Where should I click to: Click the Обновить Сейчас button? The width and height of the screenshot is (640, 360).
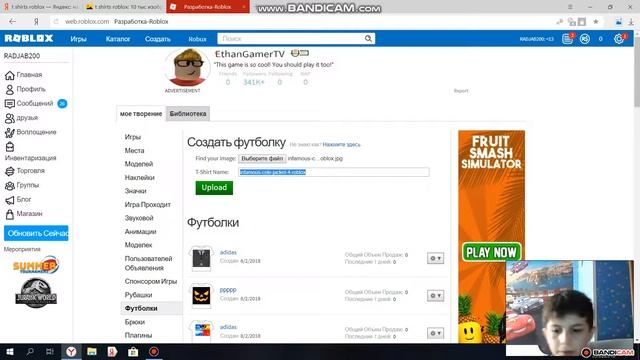pyautogui.click(x=36, y=233)
